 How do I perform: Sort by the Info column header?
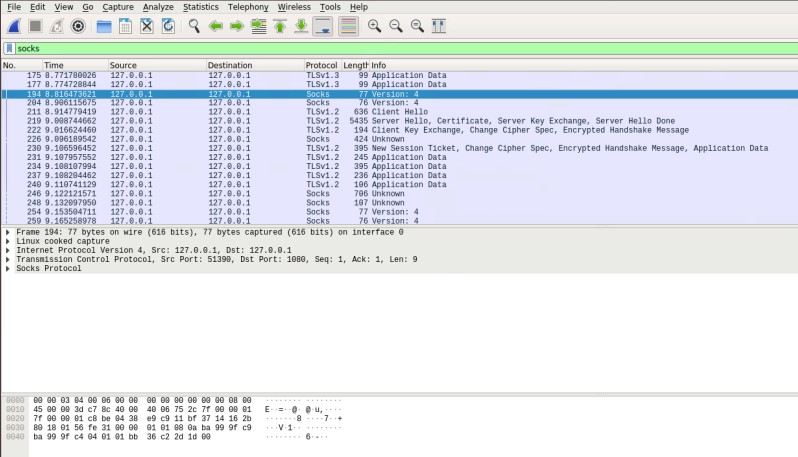point(583,65)
